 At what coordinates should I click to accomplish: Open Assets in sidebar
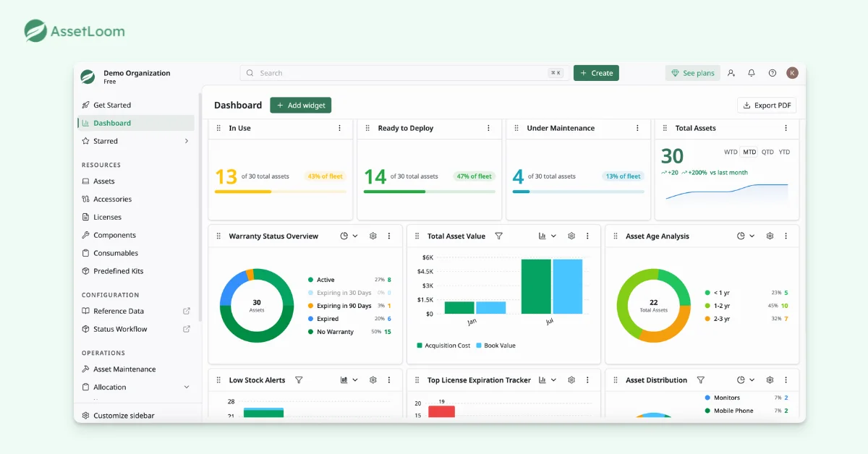(136, 181)
